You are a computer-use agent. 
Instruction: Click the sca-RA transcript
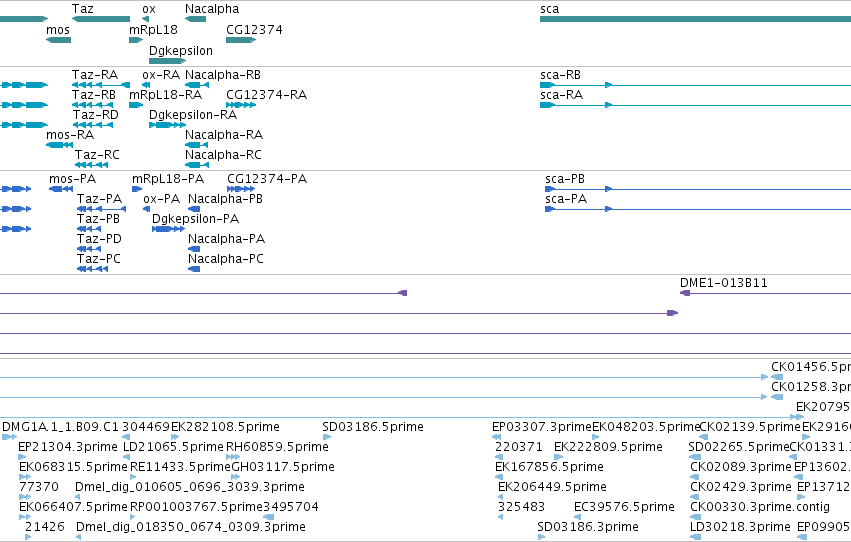click(x=695, y=105)
